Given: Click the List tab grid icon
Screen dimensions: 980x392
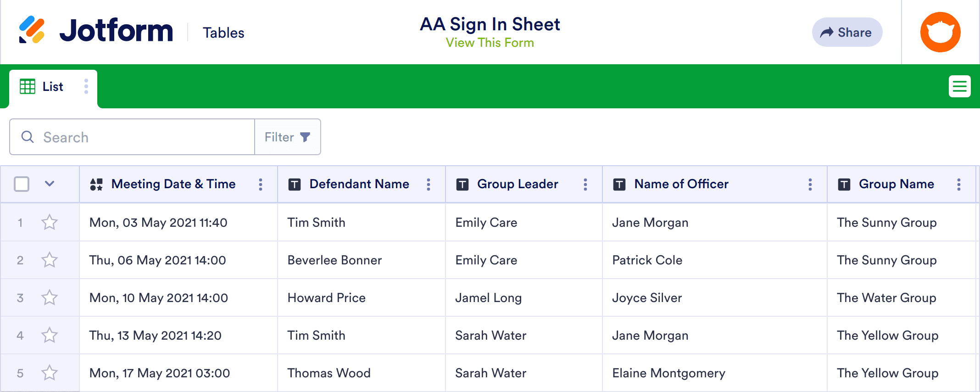Looking at the screenshot, I should click(x=28, y=86).
